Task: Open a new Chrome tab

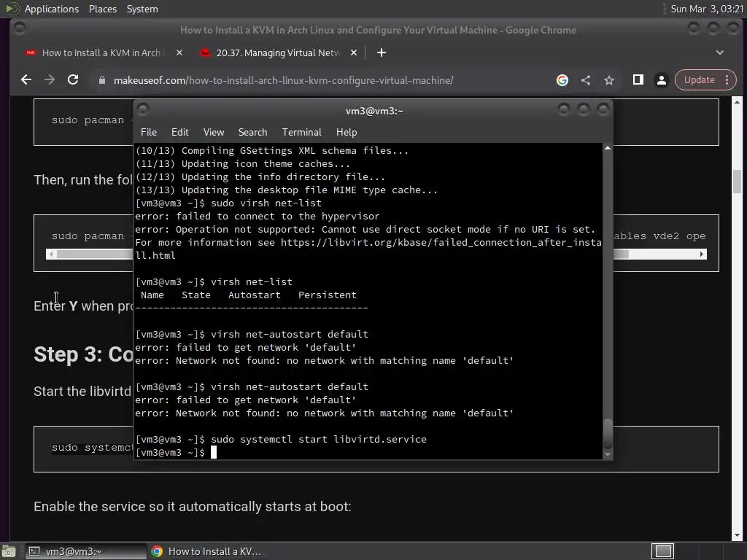Action: pos(382,52)
